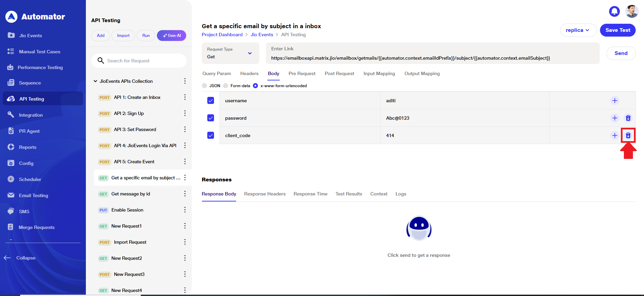Open the Test Results response tab
The height and width of the screenshot is (296, 644).
tap(348, 194)
